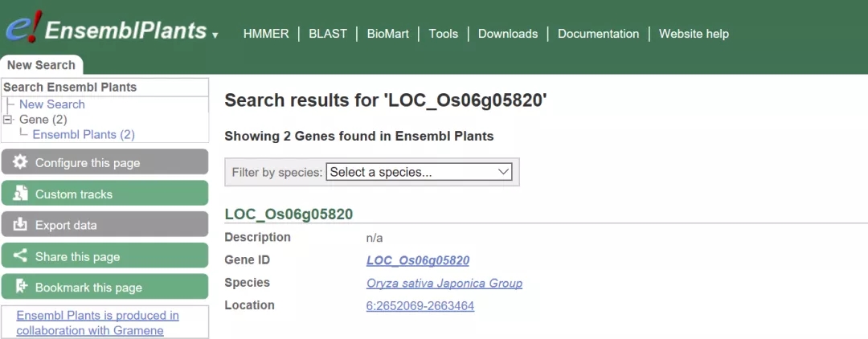Click the Custom tracks icon
The image size is (868, 339).
click(x=21, y=194)
